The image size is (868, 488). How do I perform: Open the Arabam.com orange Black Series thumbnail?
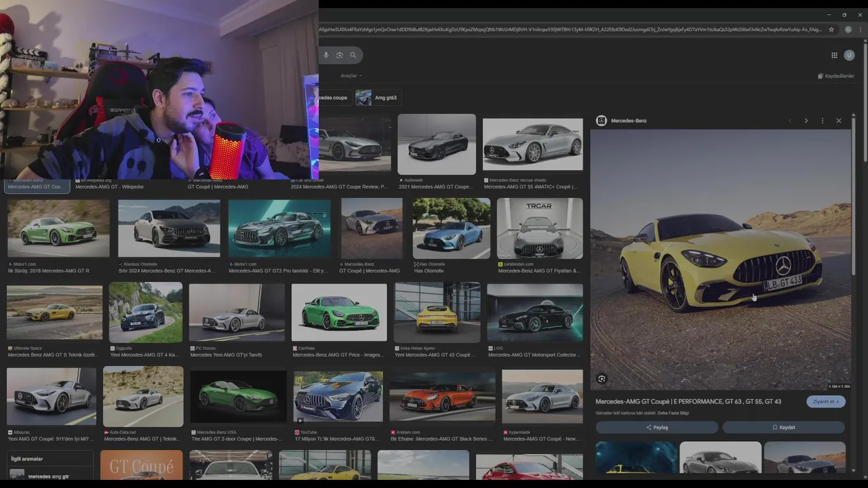[442, 396]
